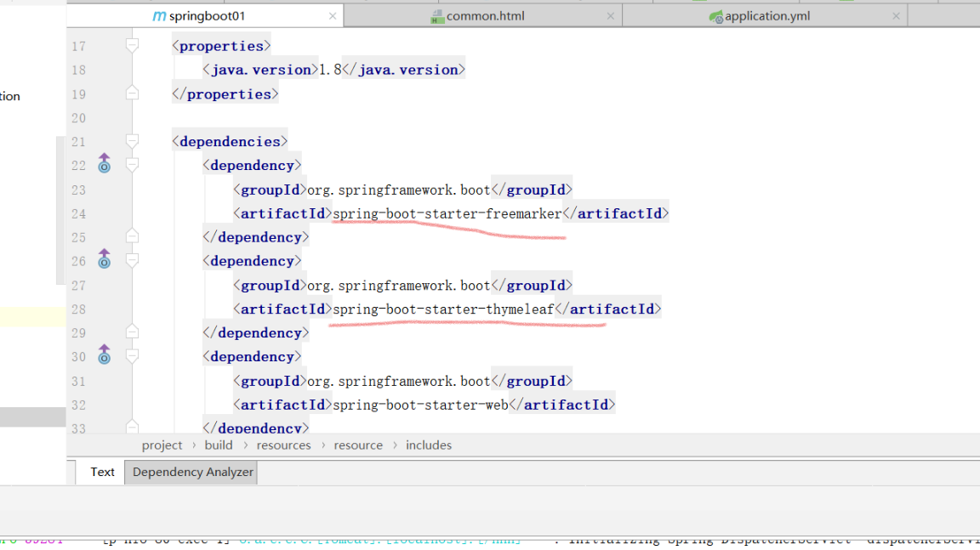Close the application.yml tab
Screen dimensions: 980x550
coord(897,16)
